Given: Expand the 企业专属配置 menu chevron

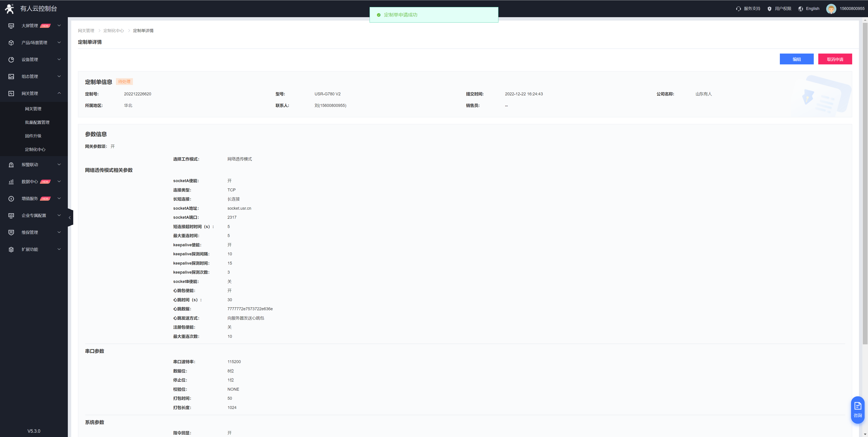Looking at the screenshot, I should click(x=59, y=215).
